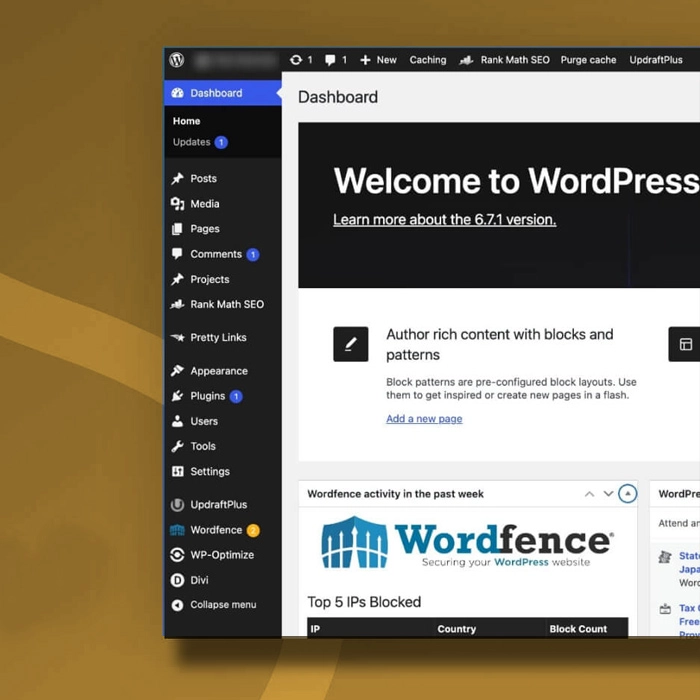Click the plus New icon in admin bar
This screenshot has height=700, width=700.
[x=365, y=60]
